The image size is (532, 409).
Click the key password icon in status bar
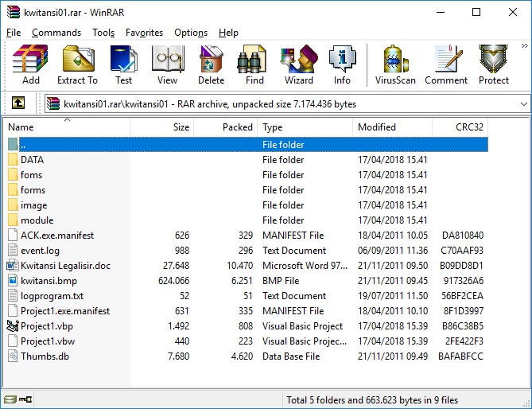point(25,399)
